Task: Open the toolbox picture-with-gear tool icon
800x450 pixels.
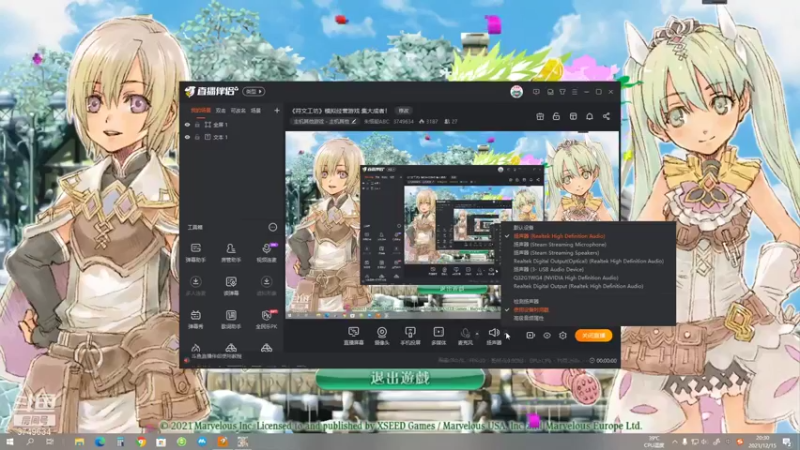Action: [231, 286]
